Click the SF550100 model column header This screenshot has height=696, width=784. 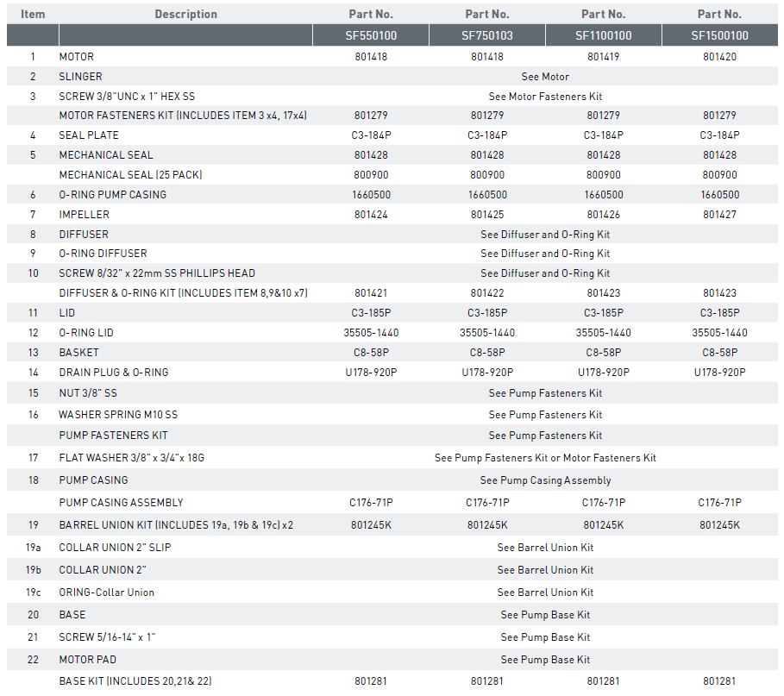tap(371, 35)
